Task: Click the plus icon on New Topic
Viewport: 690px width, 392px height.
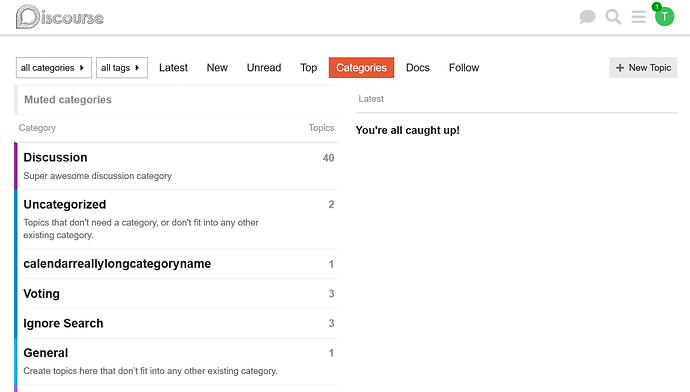Action: click(x=620, y=68)
